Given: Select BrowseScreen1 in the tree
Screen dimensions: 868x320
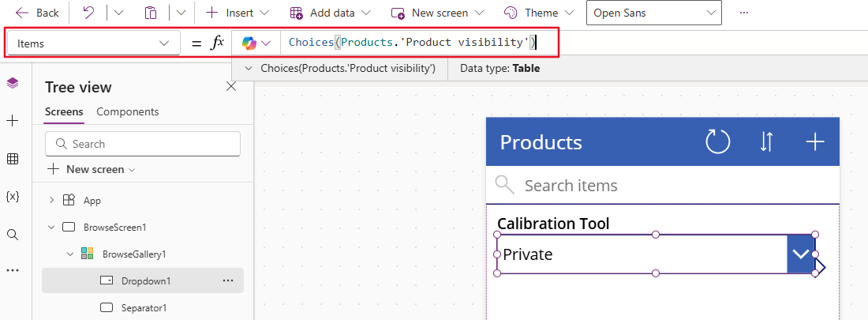Looking at the screenshot, I should click(x=115, y=228).
